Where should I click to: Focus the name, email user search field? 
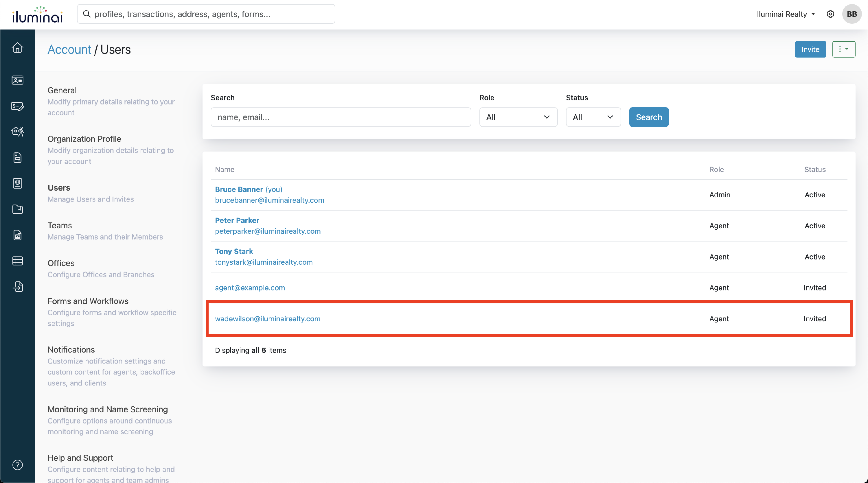[341, 117]
